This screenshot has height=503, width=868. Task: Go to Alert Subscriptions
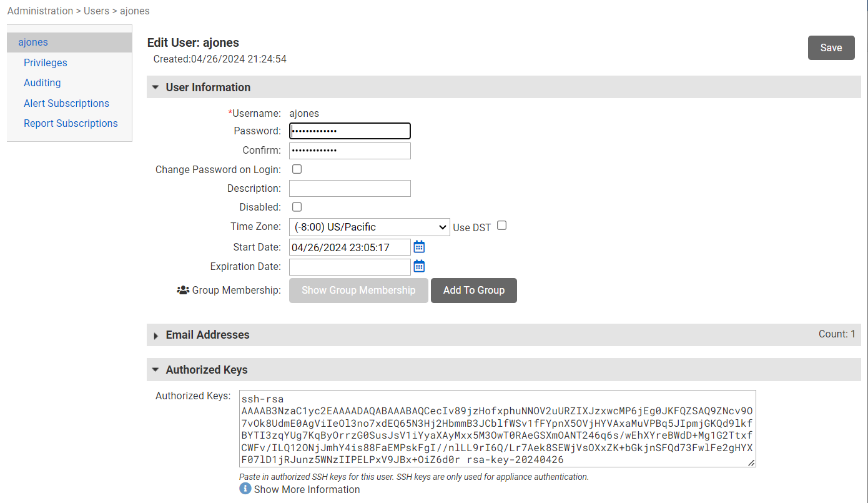[x=66, y=103]
